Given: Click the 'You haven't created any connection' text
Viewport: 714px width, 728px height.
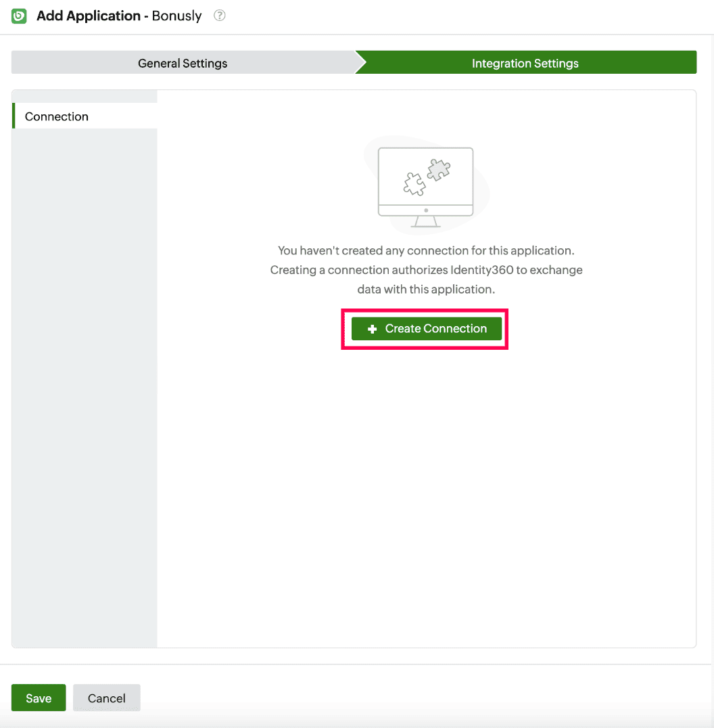Looking at the screenshot, I should pyautogui.click(x=427, y=250).
